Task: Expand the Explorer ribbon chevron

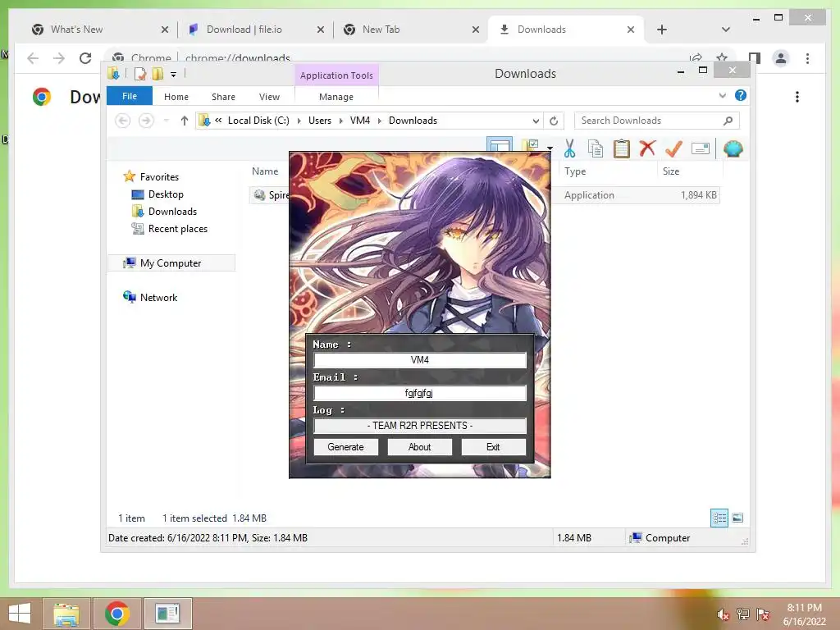Action: pyautogui.click(x=722, y=95)
